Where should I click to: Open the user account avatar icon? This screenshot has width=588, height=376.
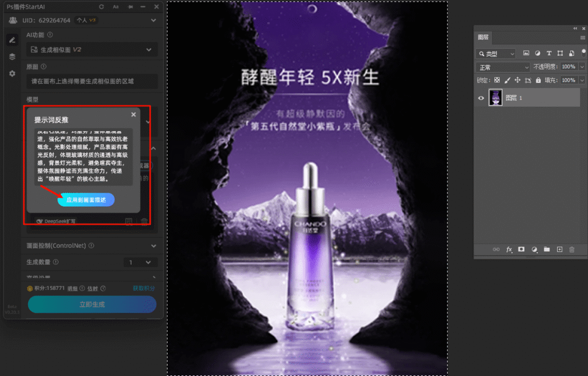[13, 20]
